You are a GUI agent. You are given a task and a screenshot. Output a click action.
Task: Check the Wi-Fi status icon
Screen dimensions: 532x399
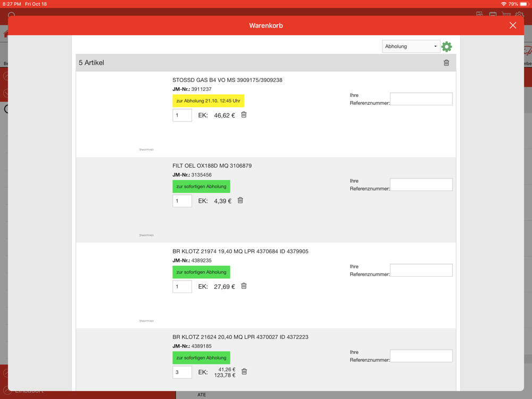click(503, 4)
